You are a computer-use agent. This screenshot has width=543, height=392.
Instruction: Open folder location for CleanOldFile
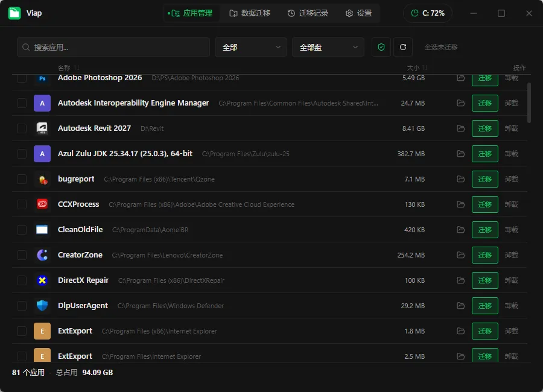click(460, 230)
